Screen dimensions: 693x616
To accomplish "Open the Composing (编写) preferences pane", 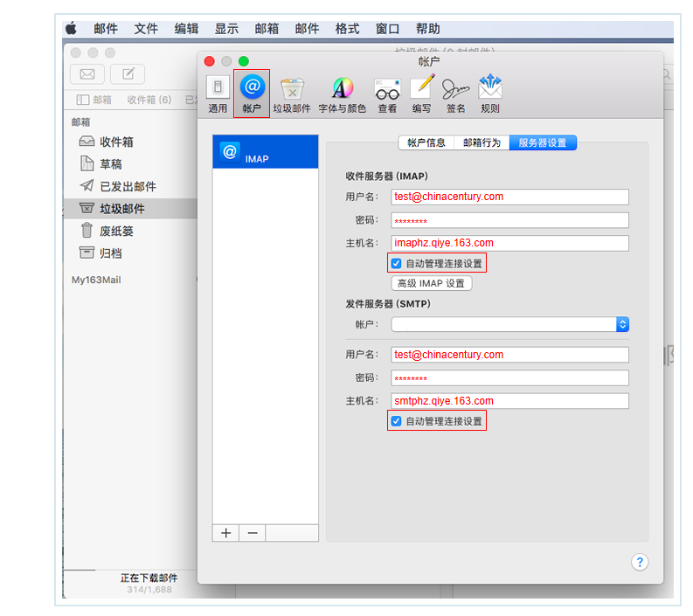I will coord(421,94).
